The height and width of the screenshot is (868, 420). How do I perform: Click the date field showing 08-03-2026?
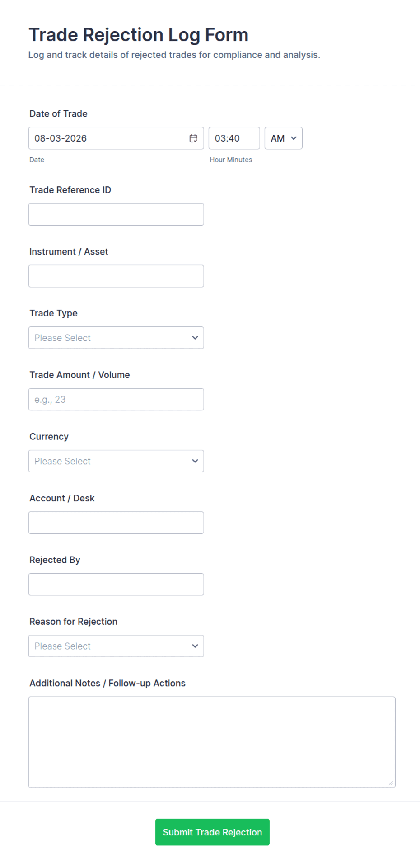click(x=116, y=138)
